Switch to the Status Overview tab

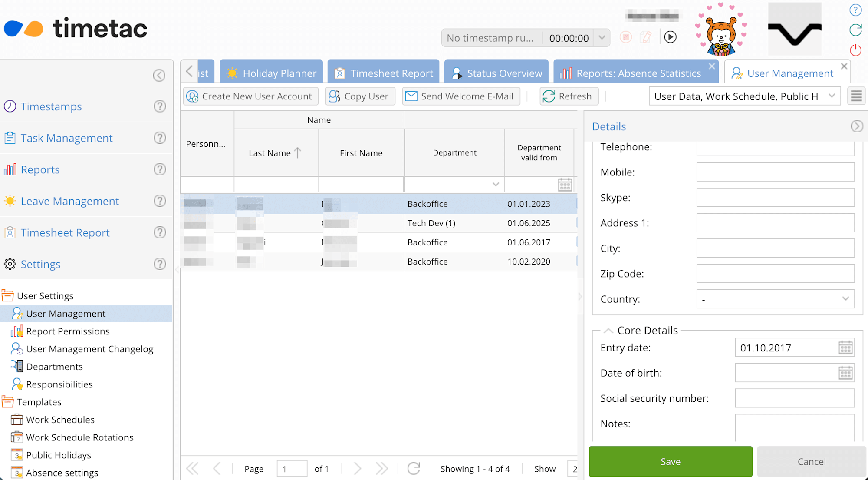coord(496,73)
